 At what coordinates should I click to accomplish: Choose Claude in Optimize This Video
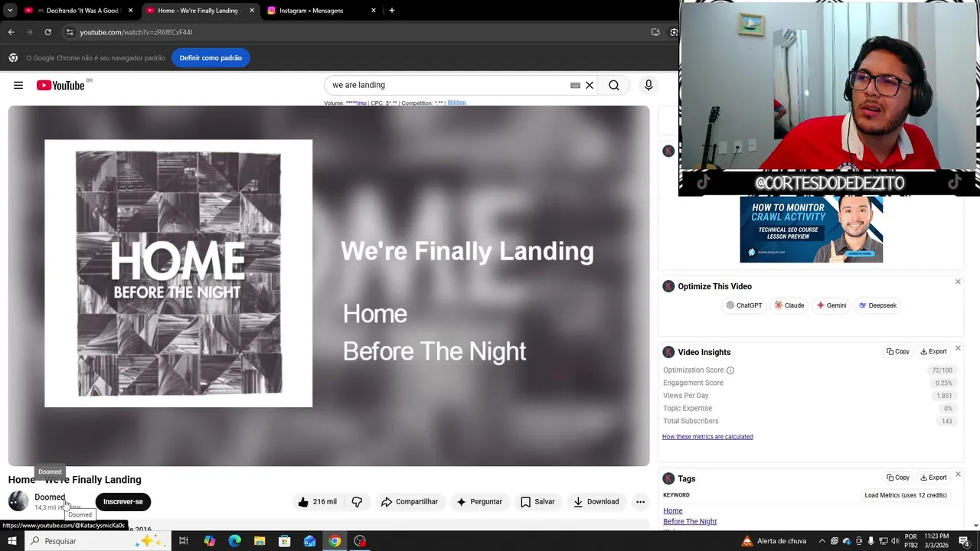point(789,305)
